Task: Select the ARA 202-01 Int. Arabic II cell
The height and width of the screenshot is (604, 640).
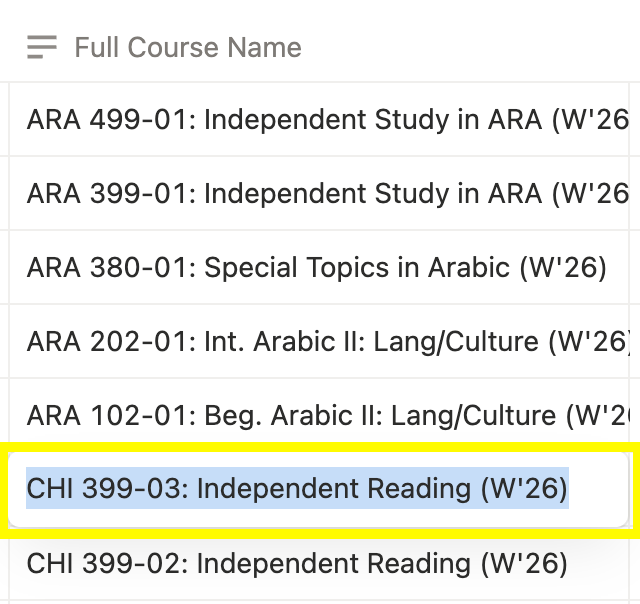Action: (x=319, y=341)
